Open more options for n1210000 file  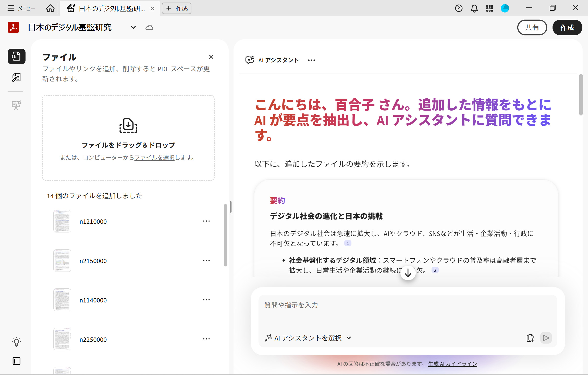tap(206, 221)
